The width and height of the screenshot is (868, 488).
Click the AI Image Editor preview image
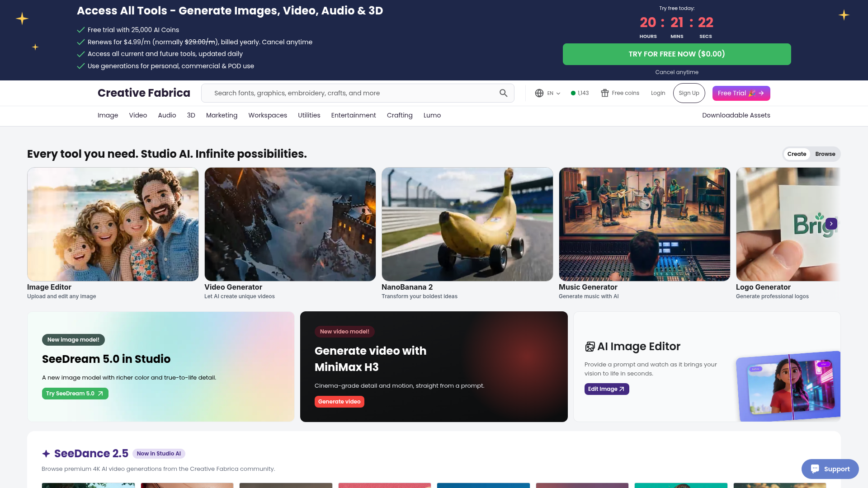pyautogui.click(x=788, y=386)
